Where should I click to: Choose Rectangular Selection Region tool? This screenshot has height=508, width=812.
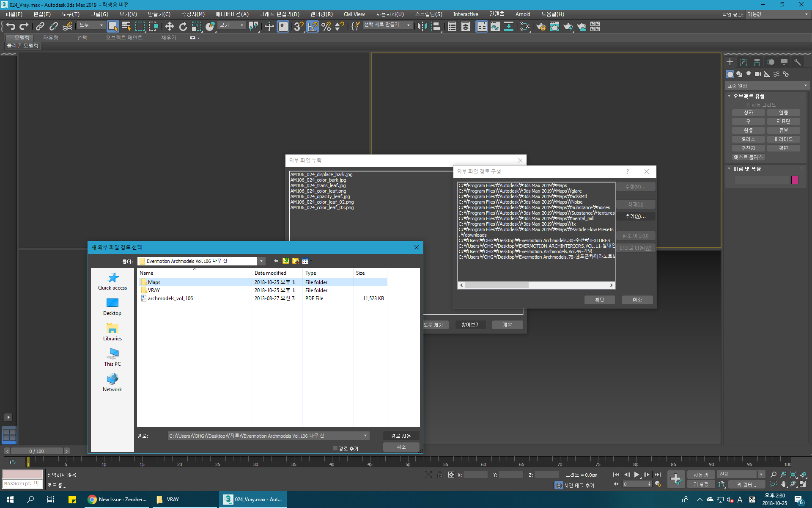tap(140, 27)
